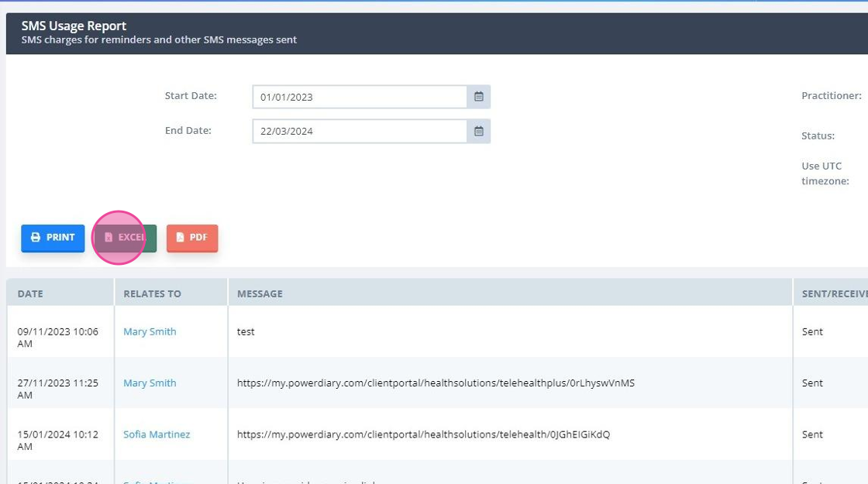Sort the table by the DATE column header
The width and height of the screenshot is (868, 484).
coord(30,293)
